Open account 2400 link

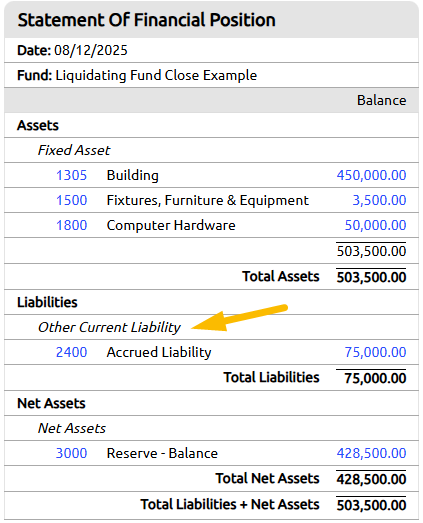pyautogui.click(x=71, y=352)
